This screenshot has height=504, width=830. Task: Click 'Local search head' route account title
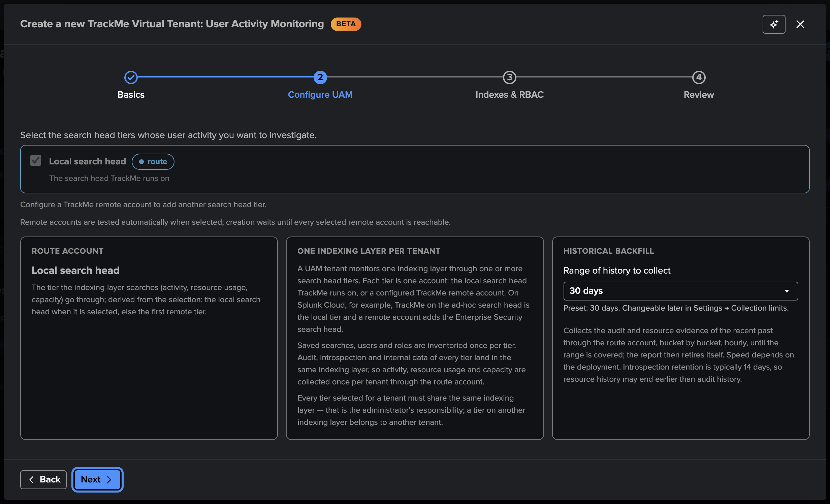coord(75,271)
